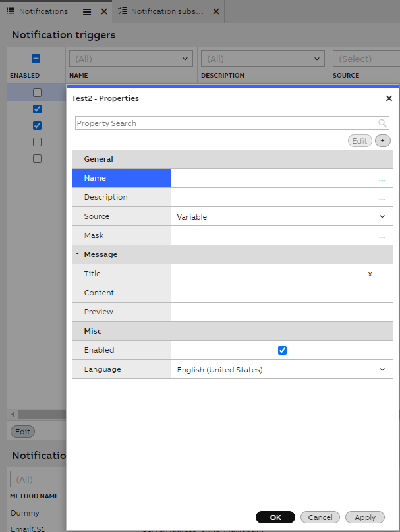Click the Apply button in the Properties dialog
The width and height of the screenshot is (400, 532).
[364, 517]
